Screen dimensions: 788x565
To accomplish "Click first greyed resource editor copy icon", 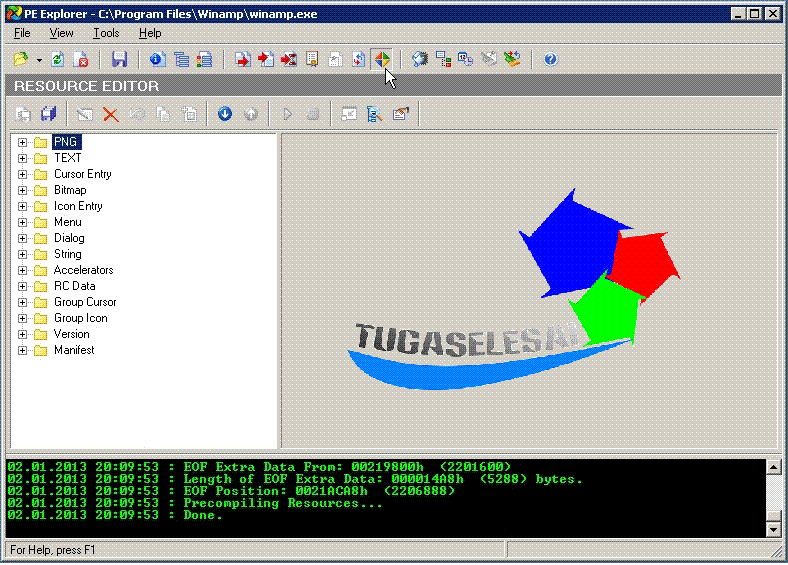I will point(23,115).
